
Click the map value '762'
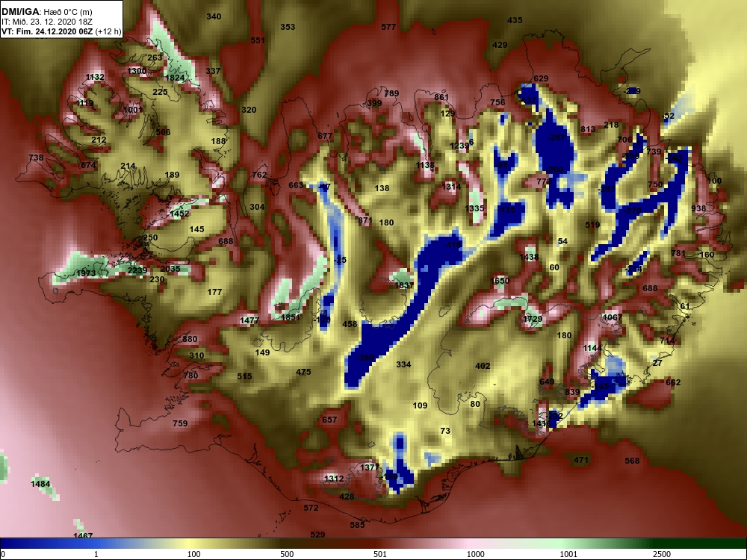tap(259, 175)
